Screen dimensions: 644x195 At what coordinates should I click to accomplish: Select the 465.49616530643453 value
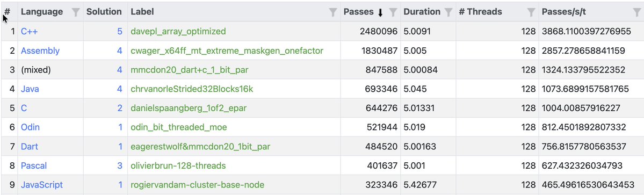coord(588,185)
